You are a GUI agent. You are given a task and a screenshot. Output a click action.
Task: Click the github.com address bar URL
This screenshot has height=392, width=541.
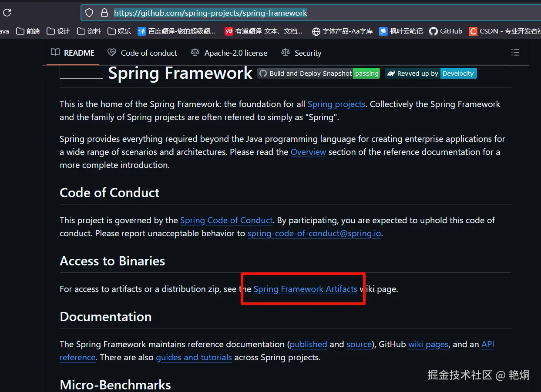(211, 13)
